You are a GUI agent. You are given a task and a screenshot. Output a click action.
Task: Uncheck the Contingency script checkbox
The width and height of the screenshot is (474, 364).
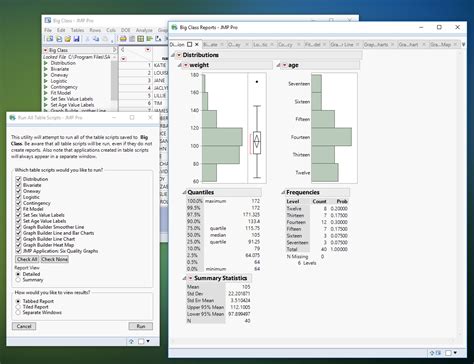[x=18, y=203]
